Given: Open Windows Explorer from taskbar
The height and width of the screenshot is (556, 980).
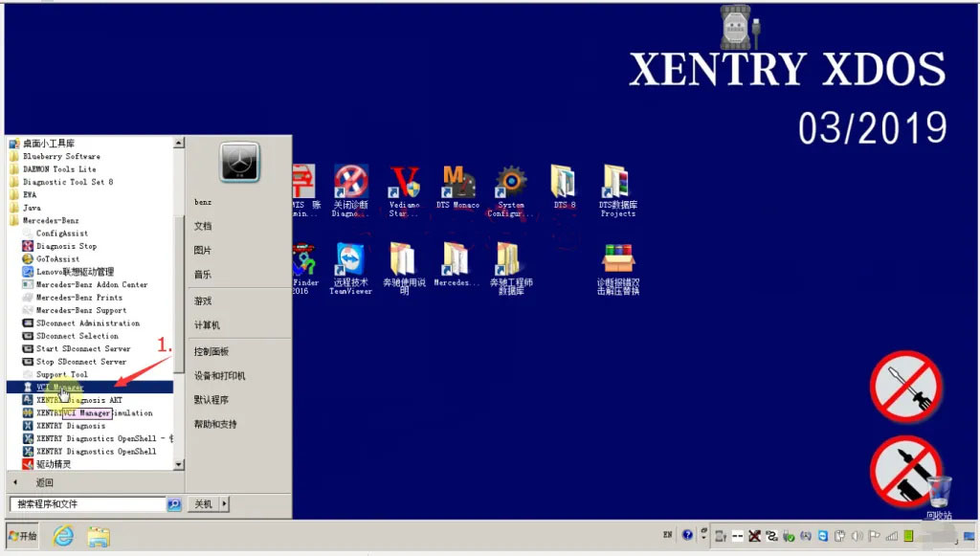Looking at the screenshot, I should click(x=99, y=537).
